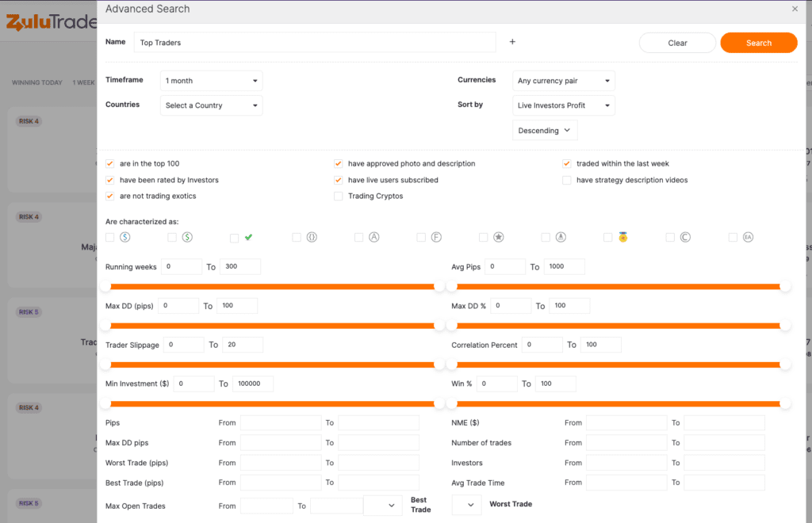The image size is (812, 523).
Task: Click the curly braces badge icon
Action: coord(312,237)
